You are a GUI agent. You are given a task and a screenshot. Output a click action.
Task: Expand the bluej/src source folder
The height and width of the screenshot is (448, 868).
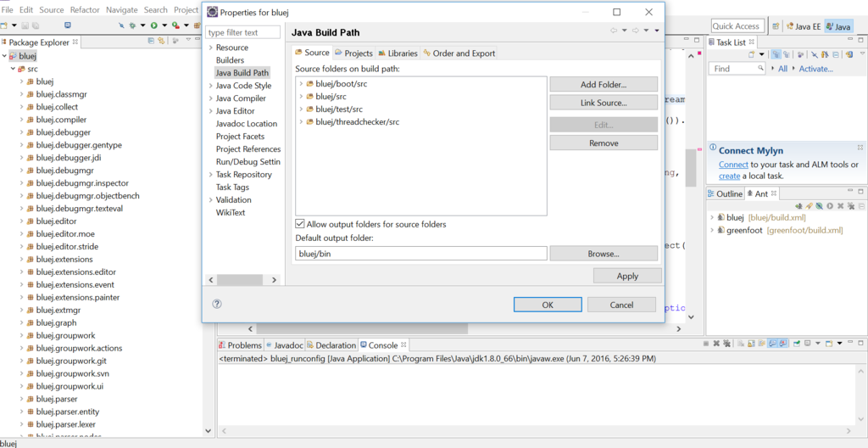(301, 97)
